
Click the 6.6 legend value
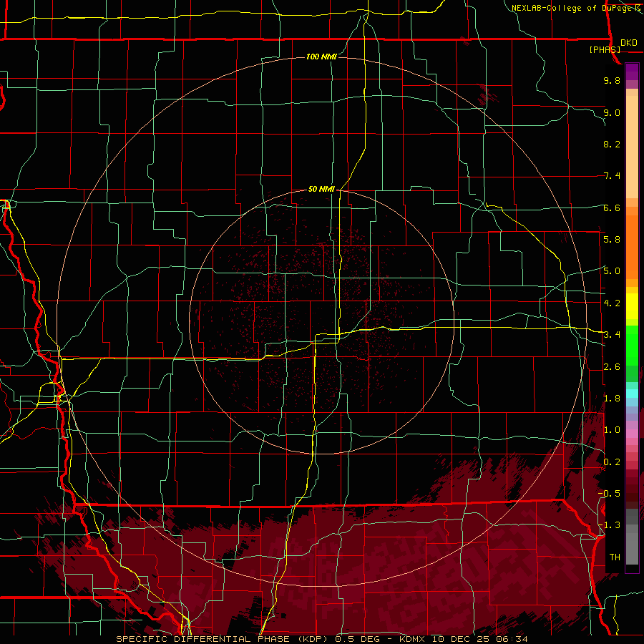click(612, 208)
